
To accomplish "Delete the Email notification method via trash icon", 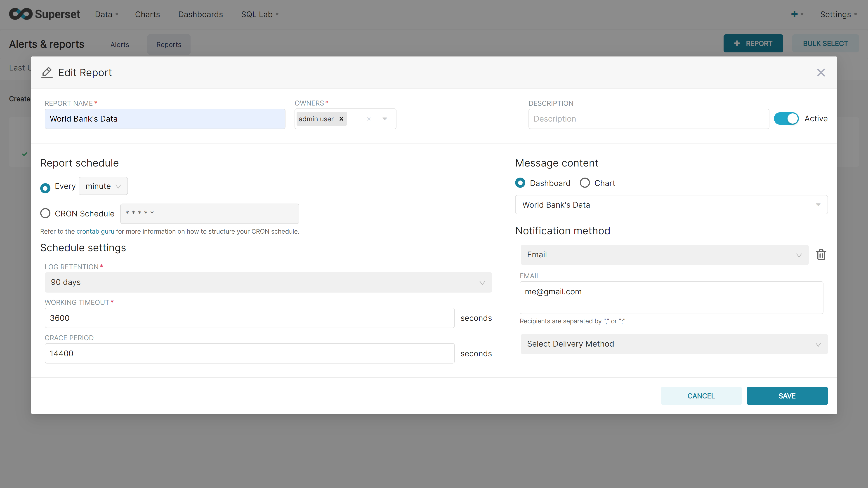I will pos(821,255).
